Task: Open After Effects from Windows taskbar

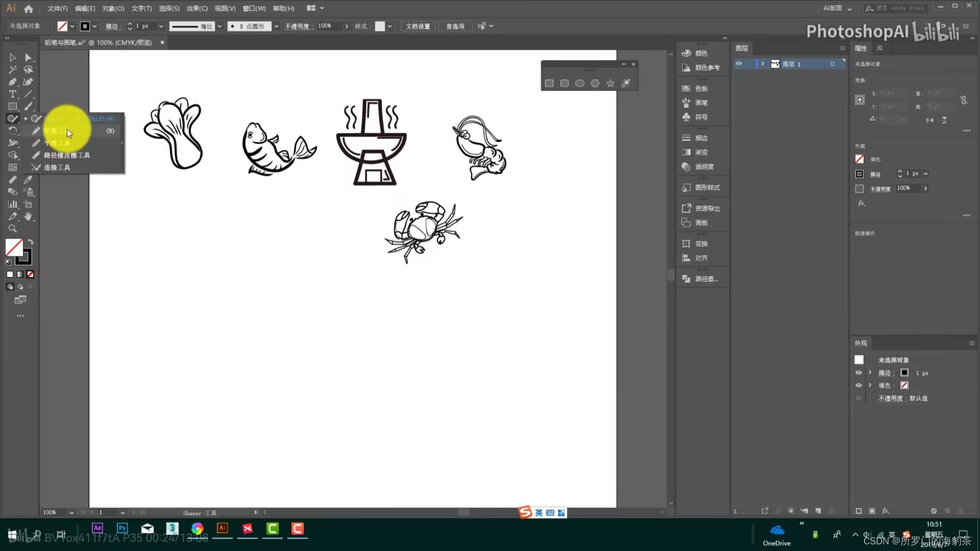Action: [x=97, y=529]
